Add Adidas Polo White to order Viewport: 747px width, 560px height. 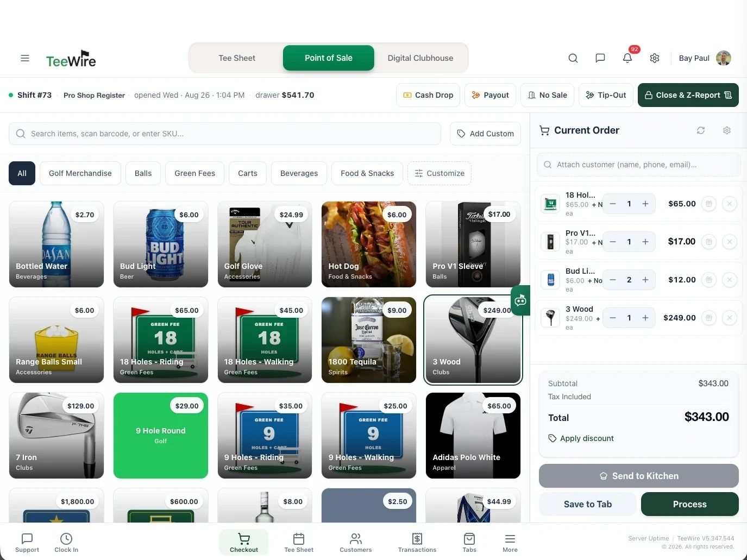pos(473,436)
